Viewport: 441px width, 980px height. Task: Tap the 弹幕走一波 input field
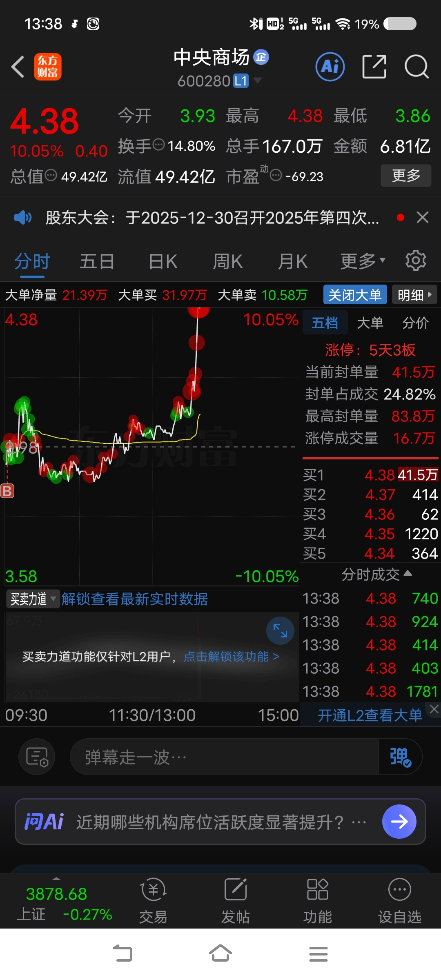225,757
